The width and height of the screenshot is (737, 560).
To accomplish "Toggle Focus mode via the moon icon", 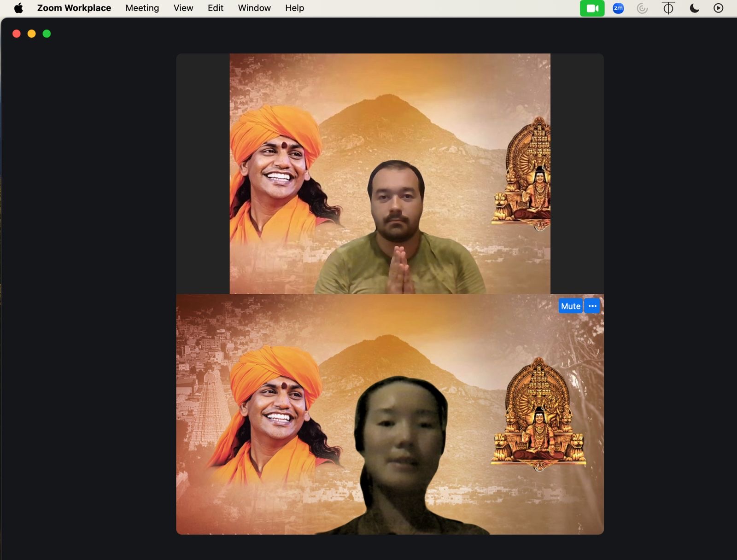I will (694, 8).
